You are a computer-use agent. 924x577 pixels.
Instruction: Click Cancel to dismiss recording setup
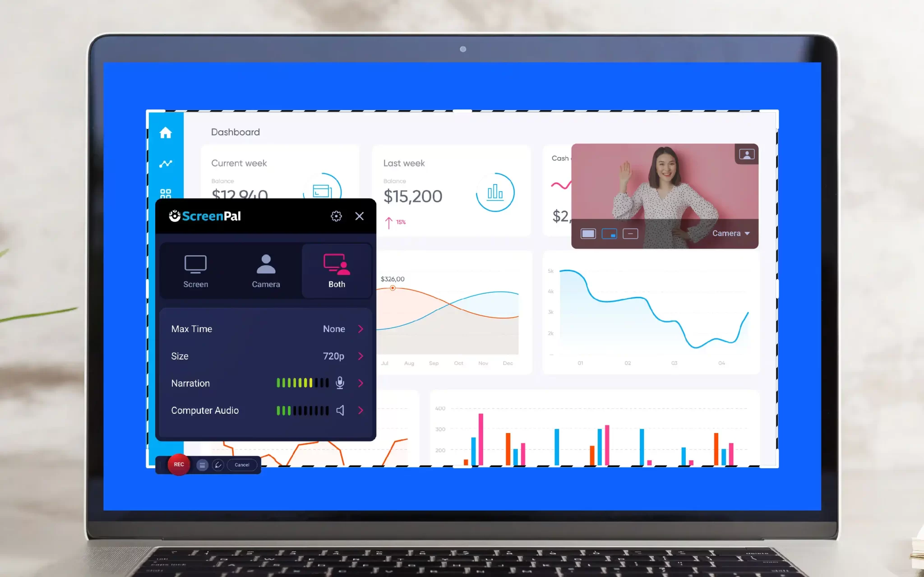tap(241, 464)
